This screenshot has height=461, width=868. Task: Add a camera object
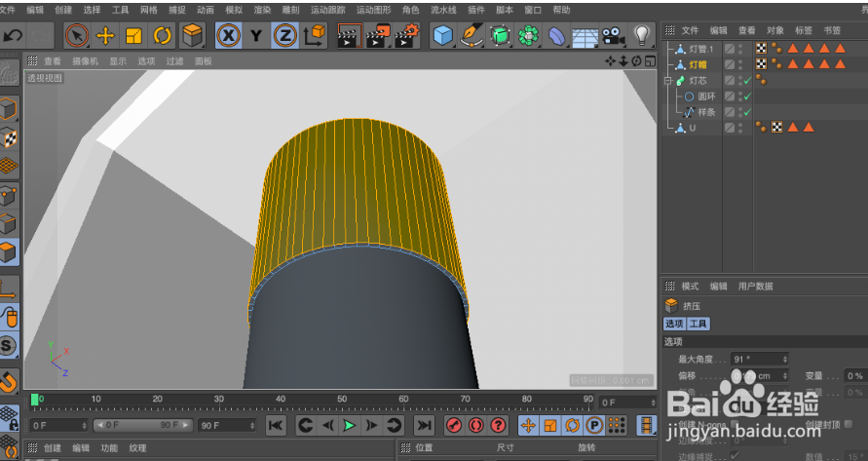614,36
